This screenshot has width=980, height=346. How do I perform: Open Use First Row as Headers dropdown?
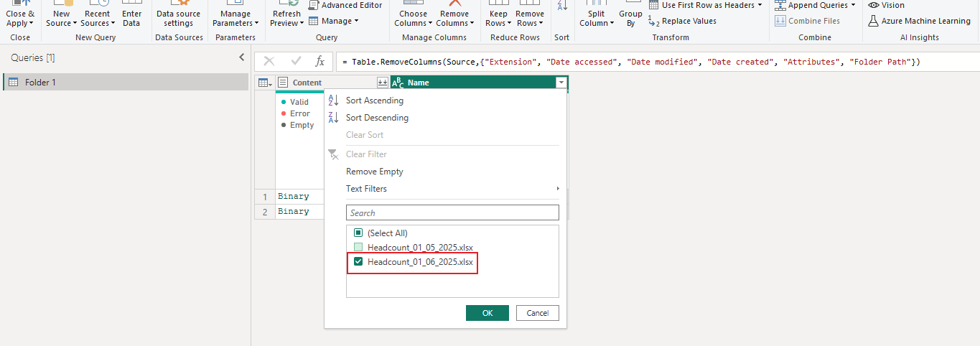click(x=760, y=5)
